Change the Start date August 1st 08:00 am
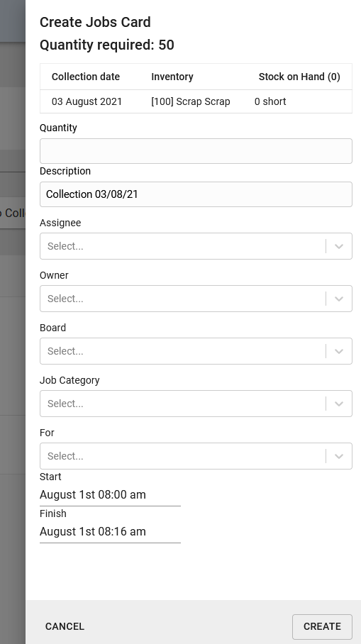 [110, 495]
